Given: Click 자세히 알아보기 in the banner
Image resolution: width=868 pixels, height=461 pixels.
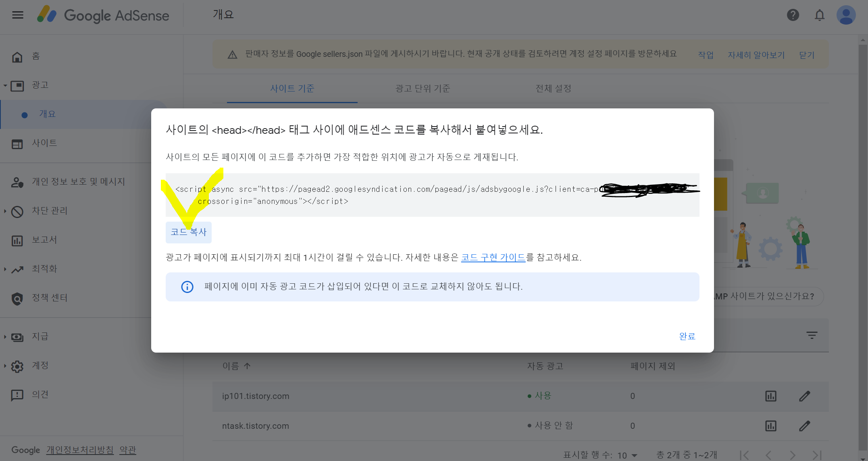Looking at the screenshot, I should click(x=756, y=55).
